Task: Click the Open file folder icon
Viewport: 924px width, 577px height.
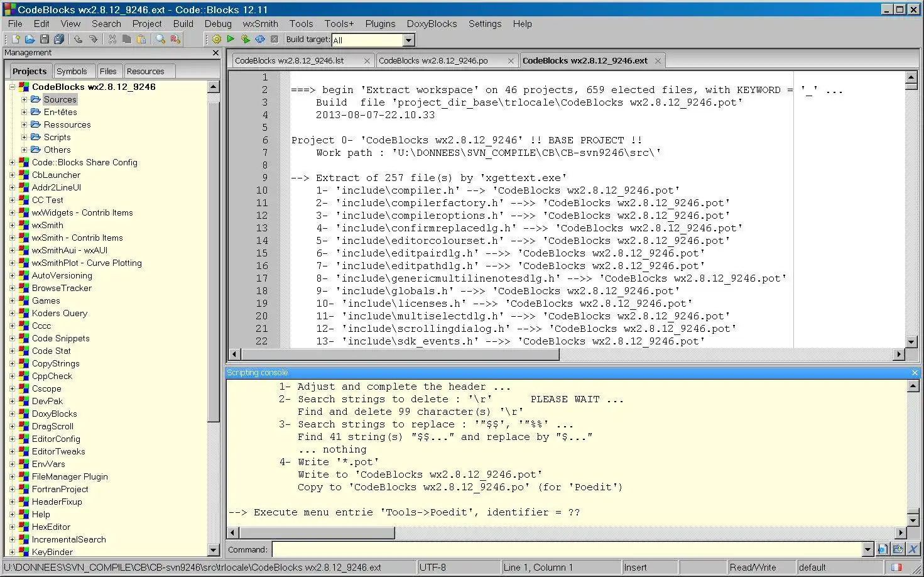Action: [30, 39]
